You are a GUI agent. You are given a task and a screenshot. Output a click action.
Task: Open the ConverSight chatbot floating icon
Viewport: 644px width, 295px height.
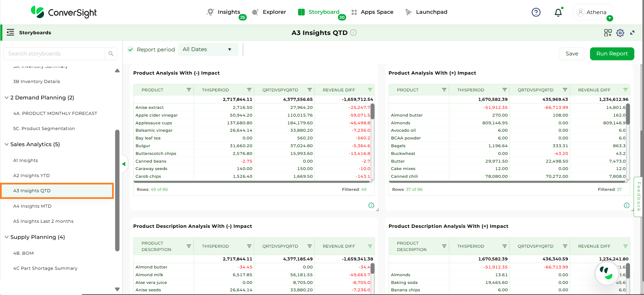click(x=606, y=273)
